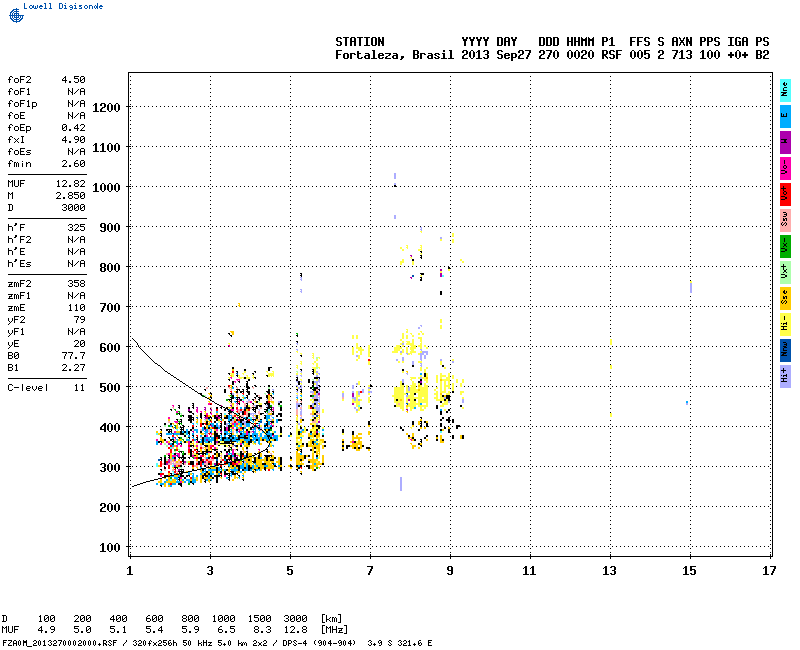
Task: Click the fxI value 4.90
Action: tap(73, 140)
